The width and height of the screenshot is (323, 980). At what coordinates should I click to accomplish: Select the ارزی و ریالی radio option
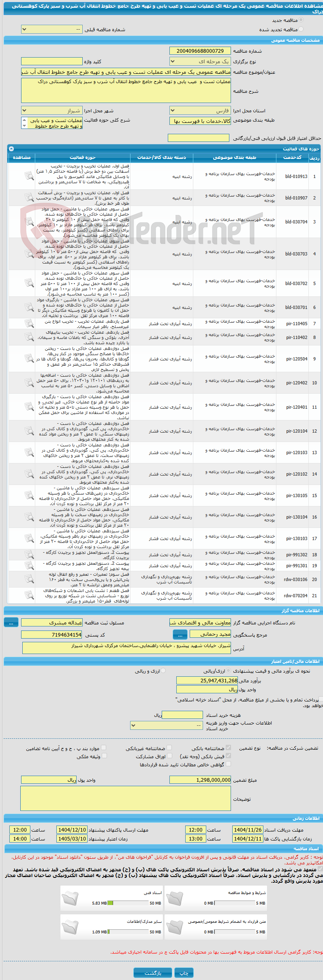[x=163, y=671]
